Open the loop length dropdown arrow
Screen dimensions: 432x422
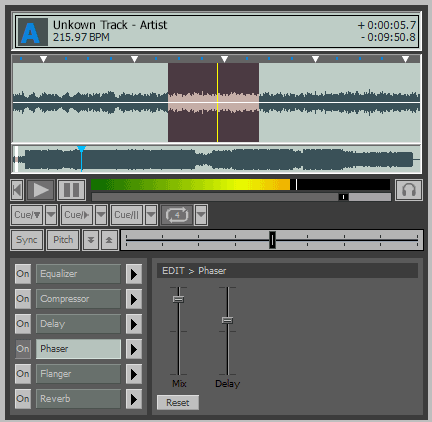pyautogui.click(x=201, y=215)
